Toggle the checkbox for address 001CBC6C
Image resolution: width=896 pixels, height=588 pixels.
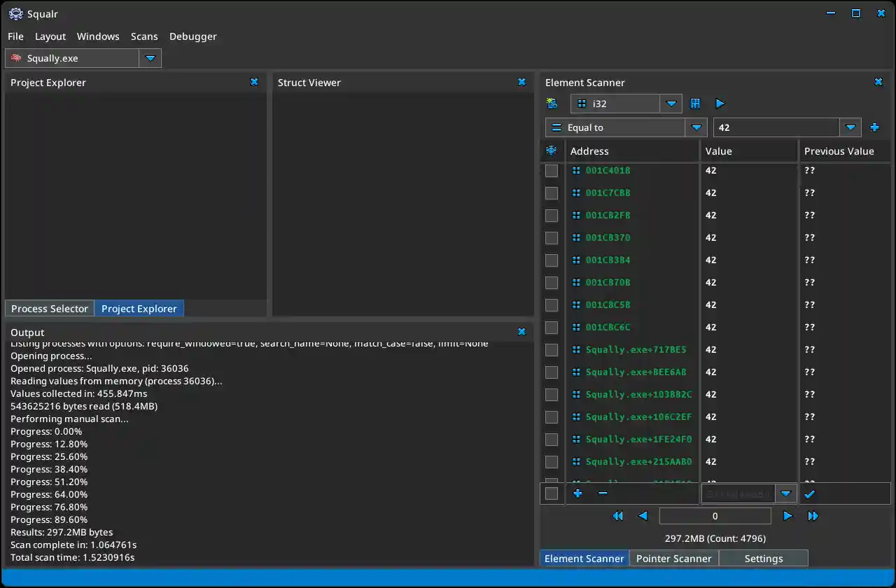tap(552, 328)
